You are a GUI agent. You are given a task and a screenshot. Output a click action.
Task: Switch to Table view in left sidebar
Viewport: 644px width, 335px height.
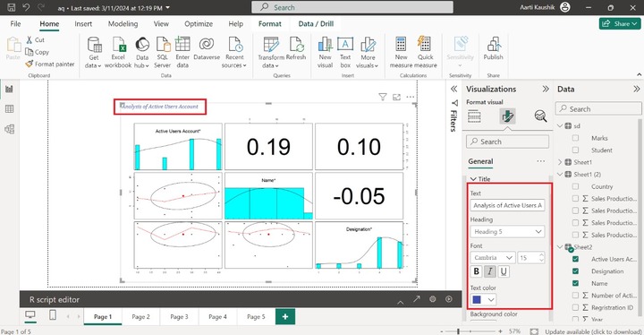[9, 109]
